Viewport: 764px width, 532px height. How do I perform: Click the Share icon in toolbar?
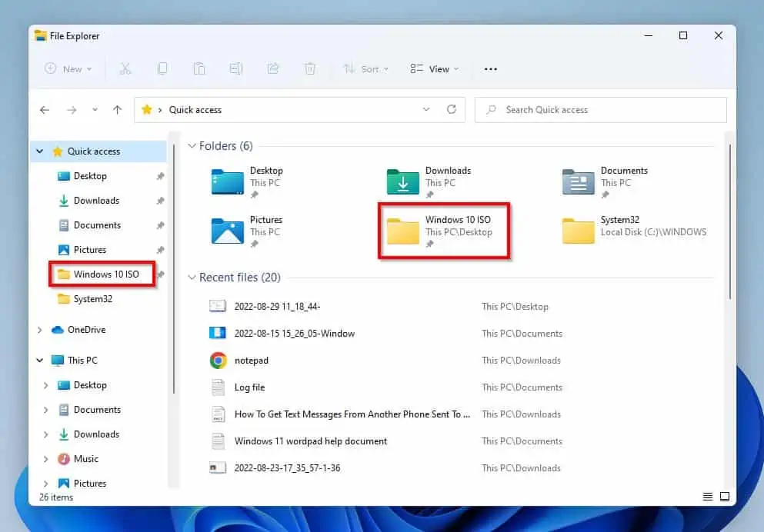273,68
